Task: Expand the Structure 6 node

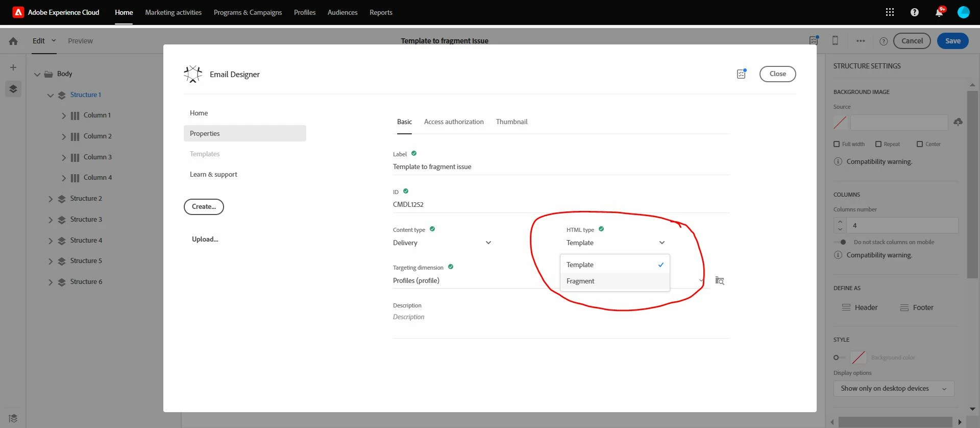Action: [51, 282]
